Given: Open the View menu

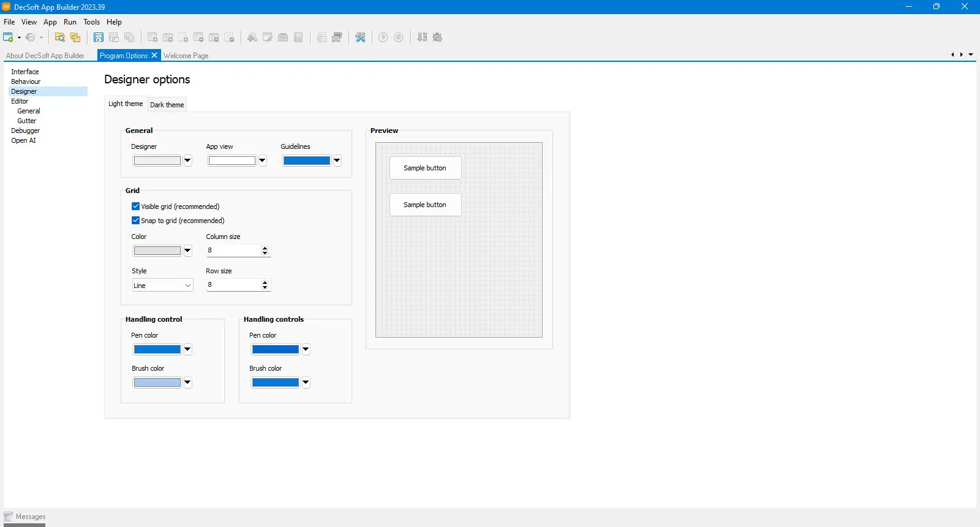Looking at the screenshot, I should coord(29,22).
